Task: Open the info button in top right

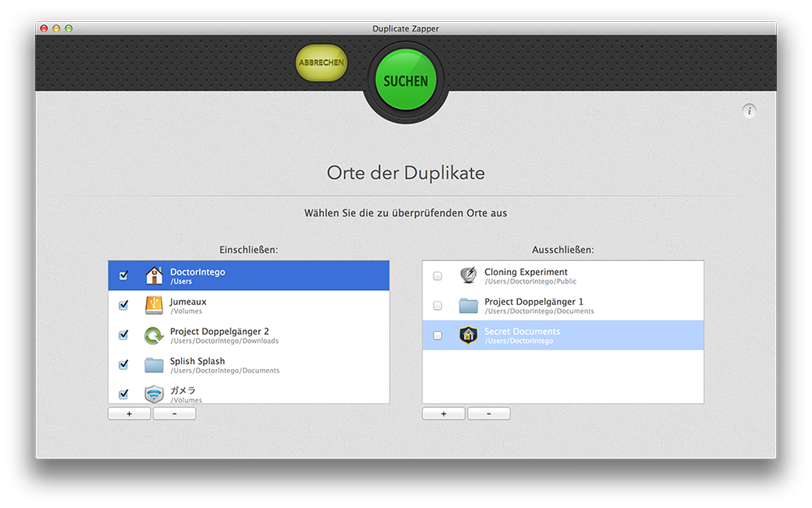Action: [x=749, y=111]
